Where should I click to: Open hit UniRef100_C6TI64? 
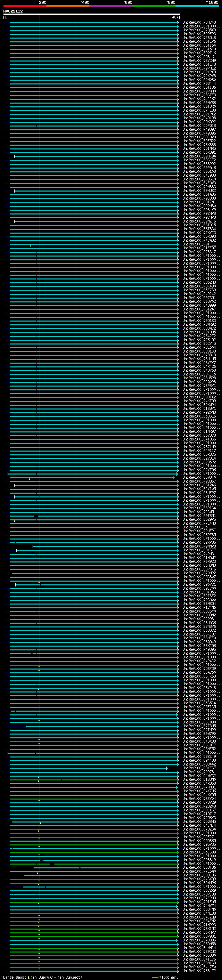199,45
